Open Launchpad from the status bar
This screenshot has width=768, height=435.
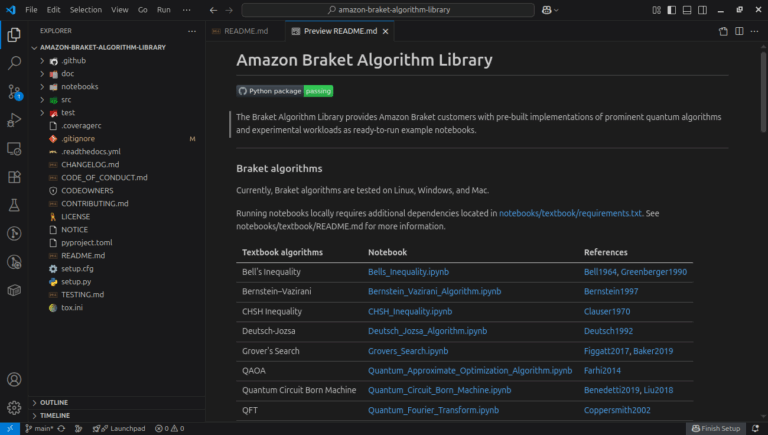pyautogui.click(x=119, y=429)
